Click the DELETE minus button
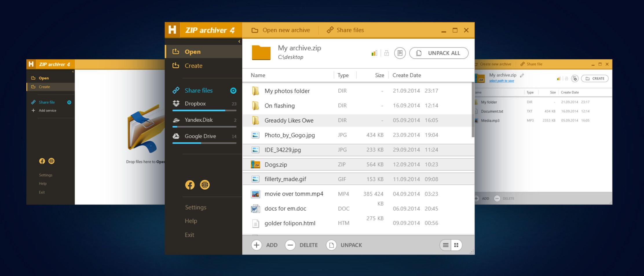 [x=290, y=245]
